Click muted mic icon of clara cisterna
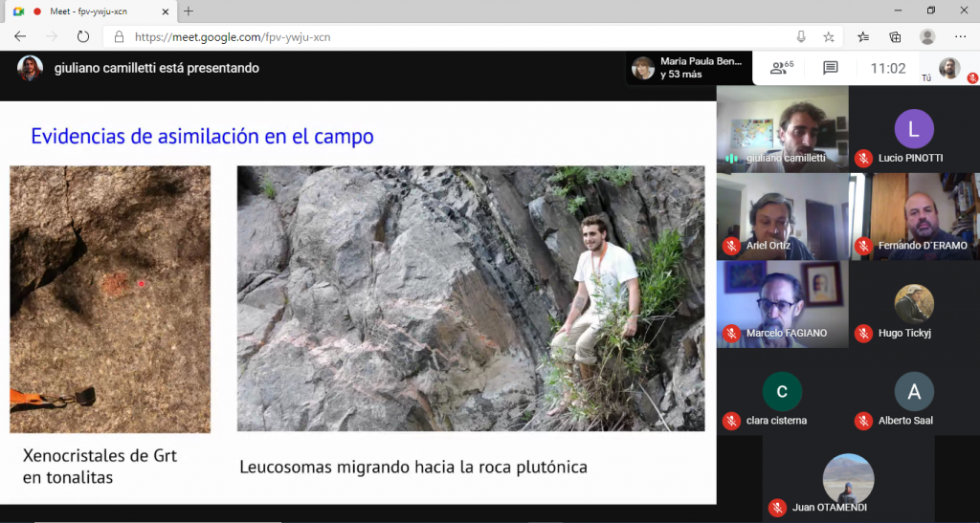980x523 pixels. [x=731, y=421]
